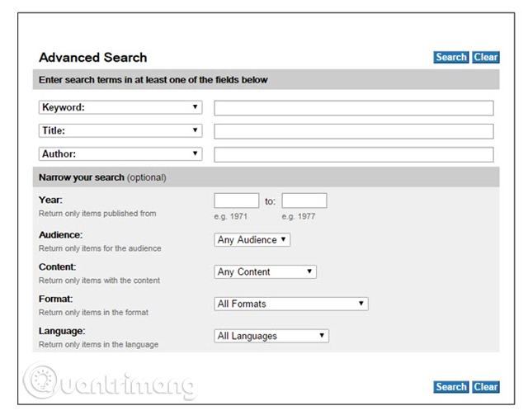Expand the Any Content dropdown
Image resolution: width=528 pixels, height=420 pixels.
pos(265,271)
